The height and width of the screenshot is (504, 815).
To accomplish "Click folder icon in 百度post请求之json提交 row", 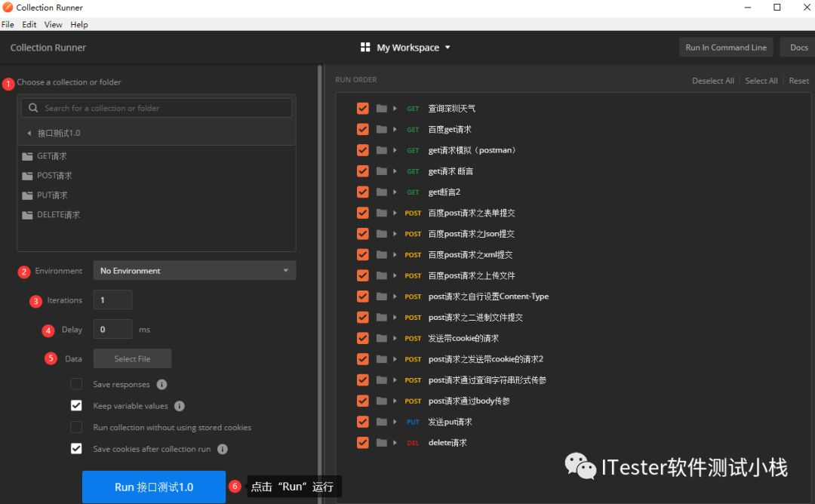I will [382, 234].
